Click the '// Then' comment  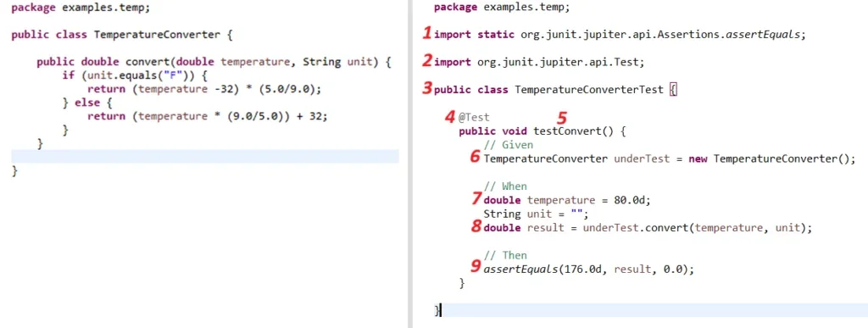(x=505, y=256)
